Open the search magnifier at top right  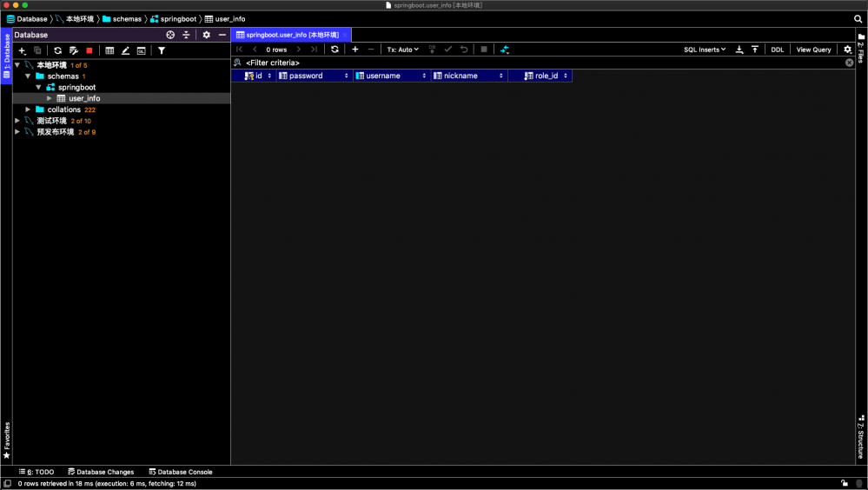(858, 19)
